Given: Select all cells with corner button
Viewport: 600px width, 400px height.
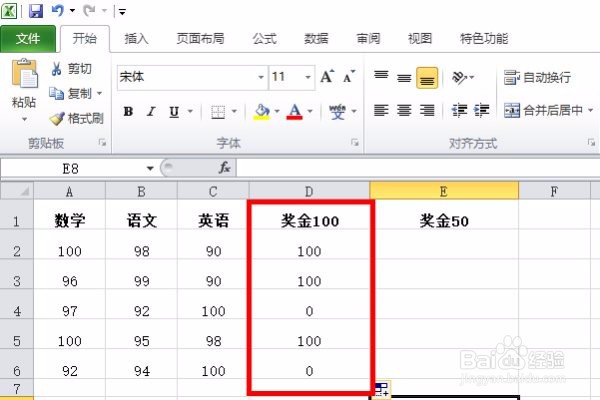Looking at the screenshot, I should click(17, 191).
